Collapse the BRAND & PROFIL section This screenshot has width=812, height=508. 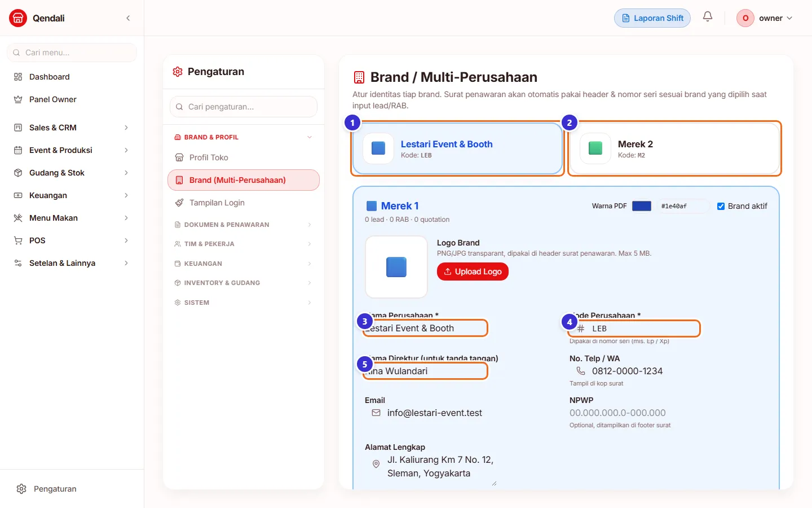[x=244, y=137]
